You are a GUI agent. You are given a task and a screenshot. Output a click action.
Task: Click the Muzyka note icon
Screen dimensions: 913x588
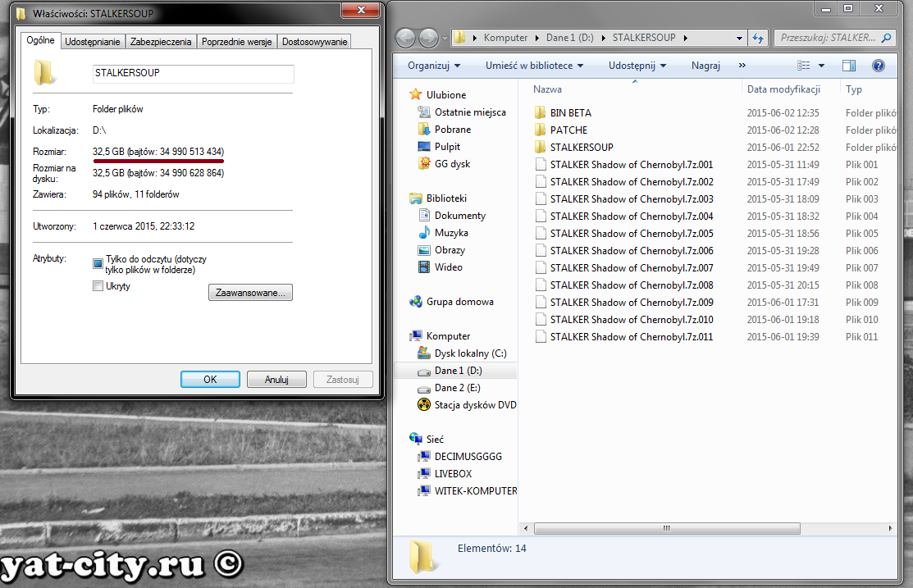pos(424,233)
